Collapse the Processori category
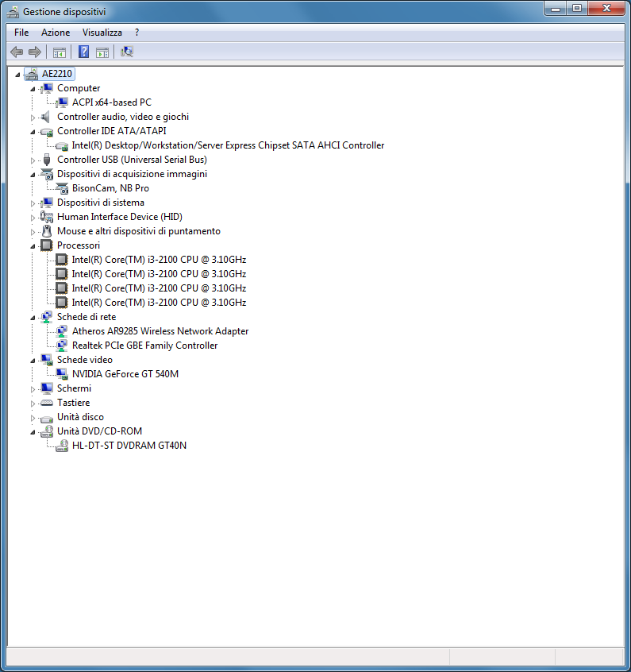Image resolution: width=631 pixels, height=672 pixels. pos(33,245)
